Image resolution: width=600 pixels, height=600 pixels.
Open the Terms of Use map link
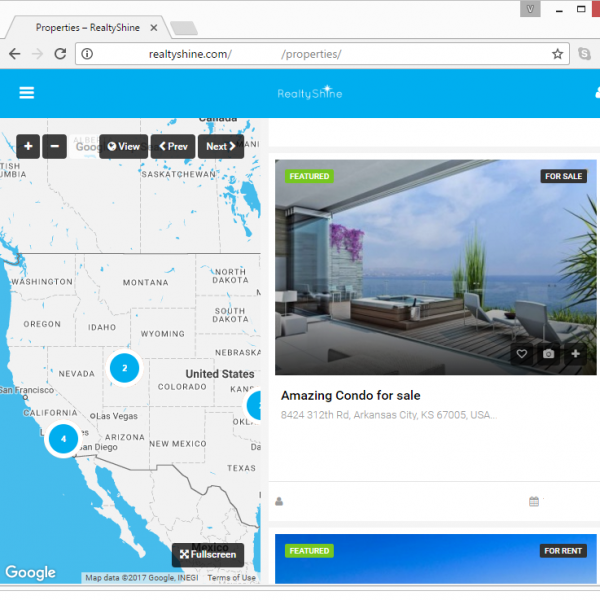point(231,577)
